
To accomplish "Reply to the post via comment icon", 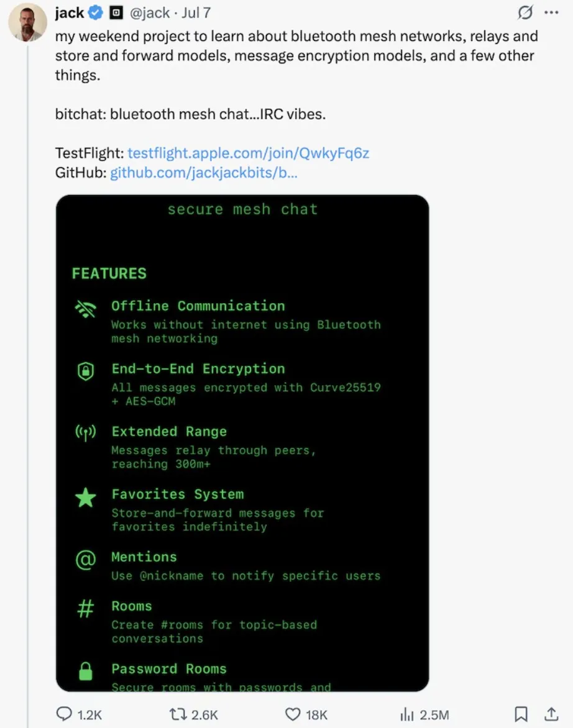I will (64, 714).
